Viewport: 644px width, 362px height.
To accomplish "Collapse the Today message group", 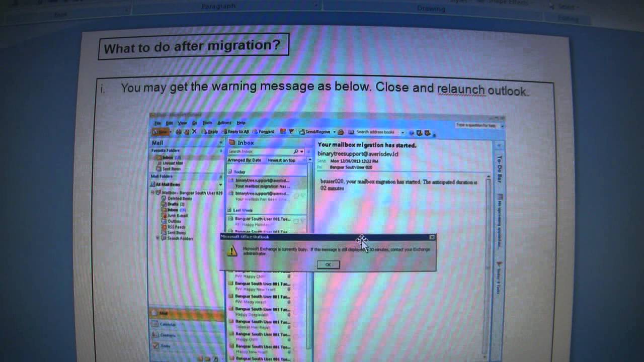I will (x=230, y=172).
